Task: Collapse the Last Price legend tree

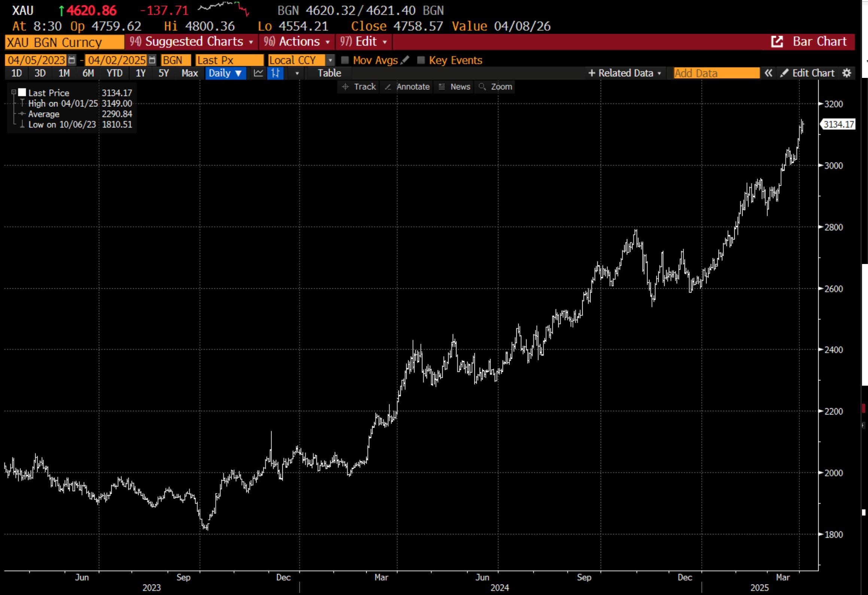Action: click(13, 92)
